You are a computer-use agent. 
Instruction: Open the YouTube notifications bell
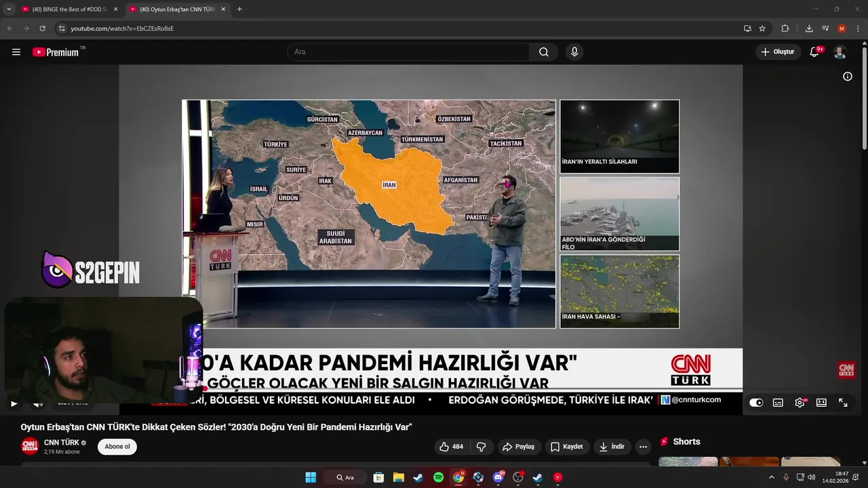click(x=815, y=52)
